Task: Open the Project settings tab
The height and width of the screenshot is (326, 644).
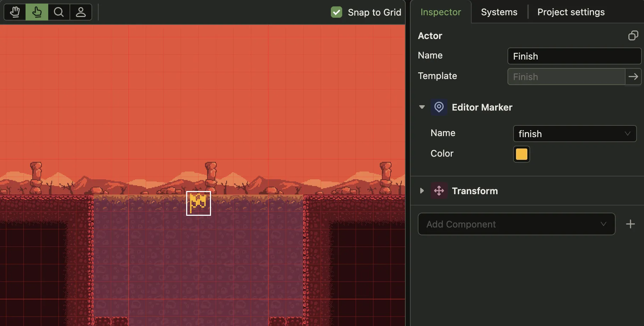Action: coord(571,12)
